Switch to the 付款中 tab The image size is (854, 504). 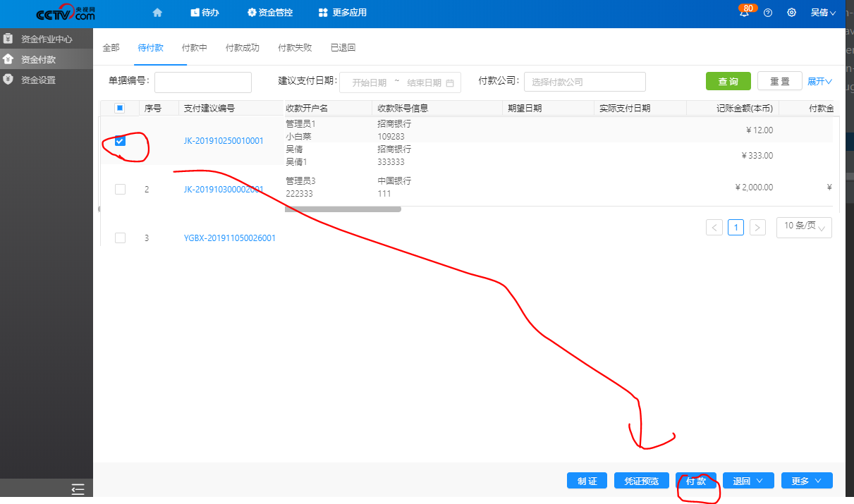click(x=195, y=48)
